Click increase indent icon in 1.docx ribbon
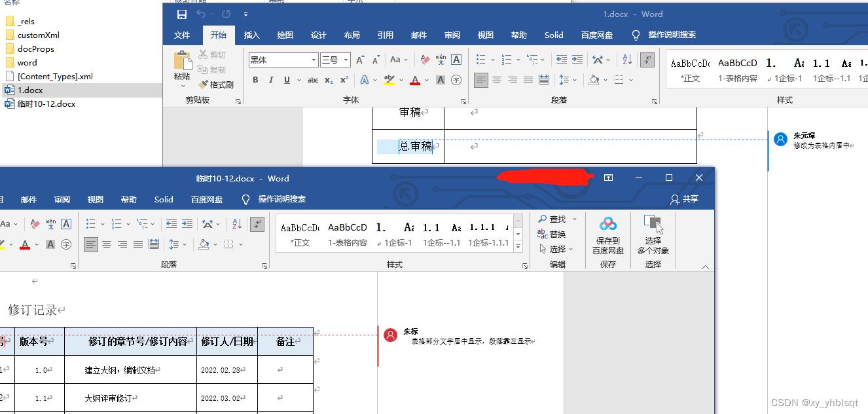 point(577,60)
